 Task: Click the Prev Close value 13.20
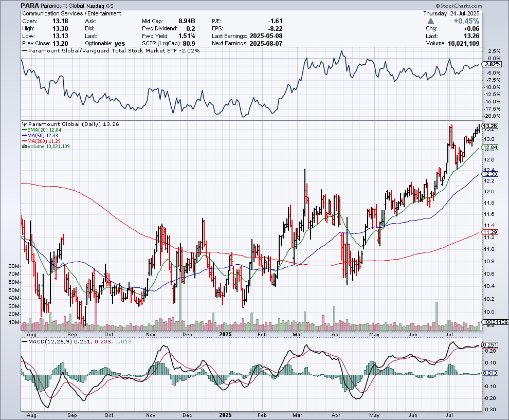(x=60, y=44)
